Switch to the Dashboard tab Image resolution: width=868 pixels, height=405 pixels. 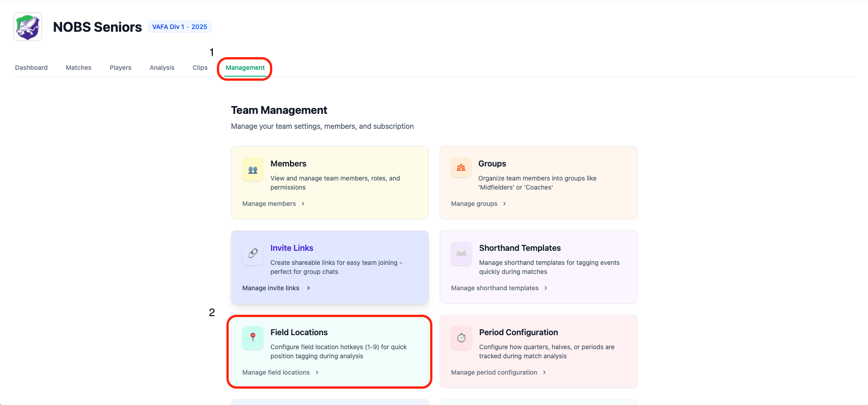point(31,68)
